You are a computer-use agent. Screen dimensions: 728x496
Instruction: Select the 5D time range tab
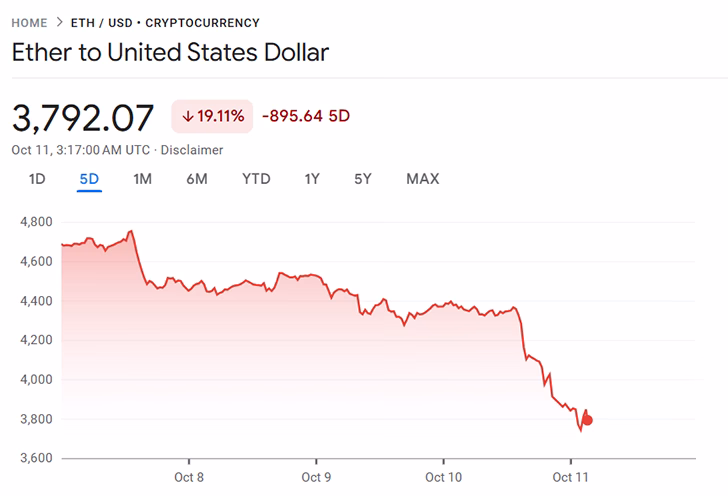point(90,179)
